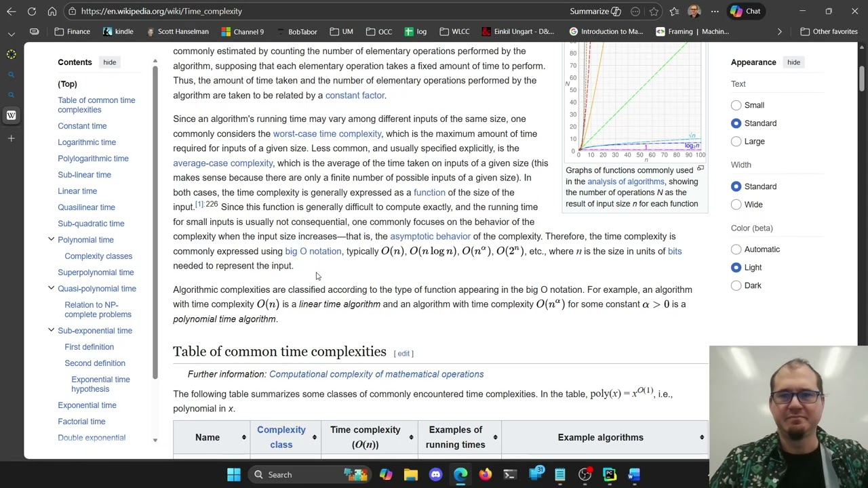The image size is (868, 488).
Task: Hide the Appearance panel
Action: 793,62
